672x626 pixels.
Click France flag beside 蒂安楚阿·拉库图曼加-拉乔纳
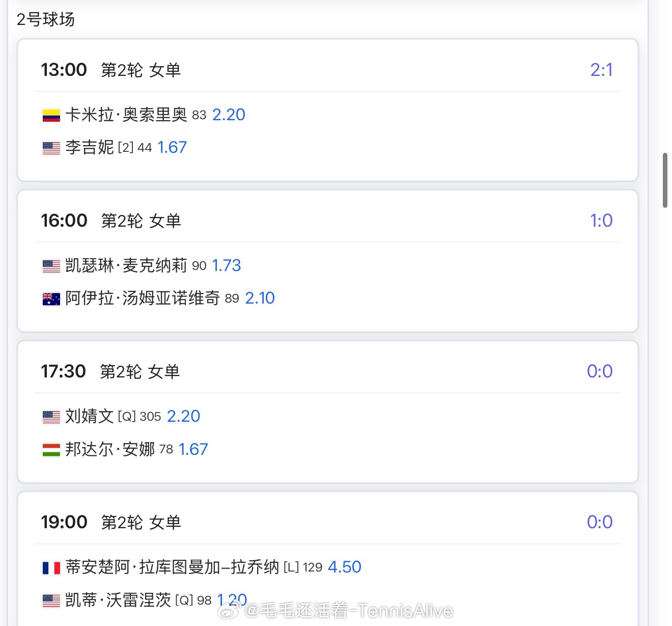click(51, 567)
